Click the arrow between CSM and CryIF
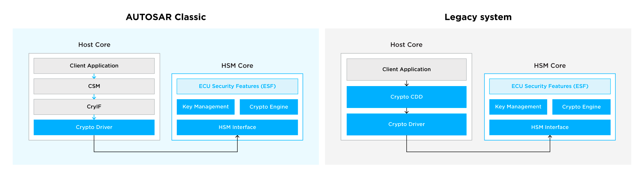The width and height of the screenshot is (644, 177). point(94,97)
